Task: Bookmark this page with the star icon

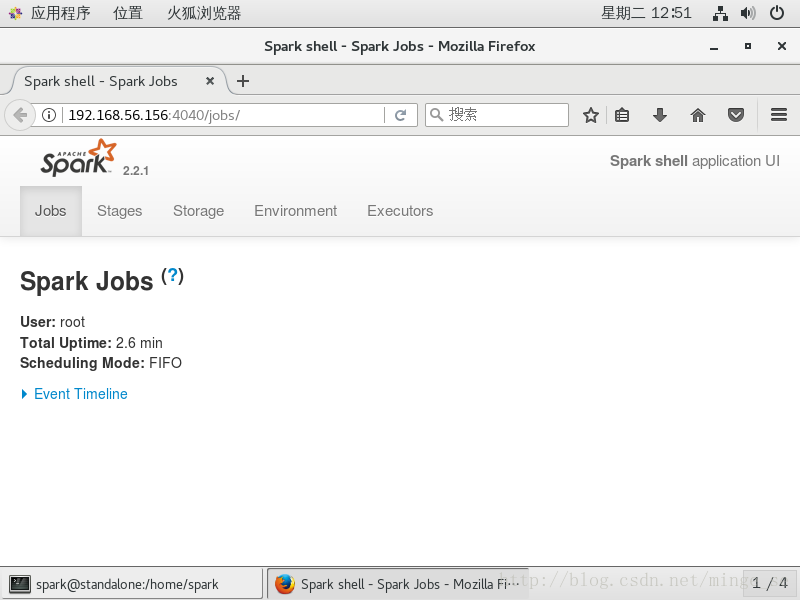Action: pos(591,115)
